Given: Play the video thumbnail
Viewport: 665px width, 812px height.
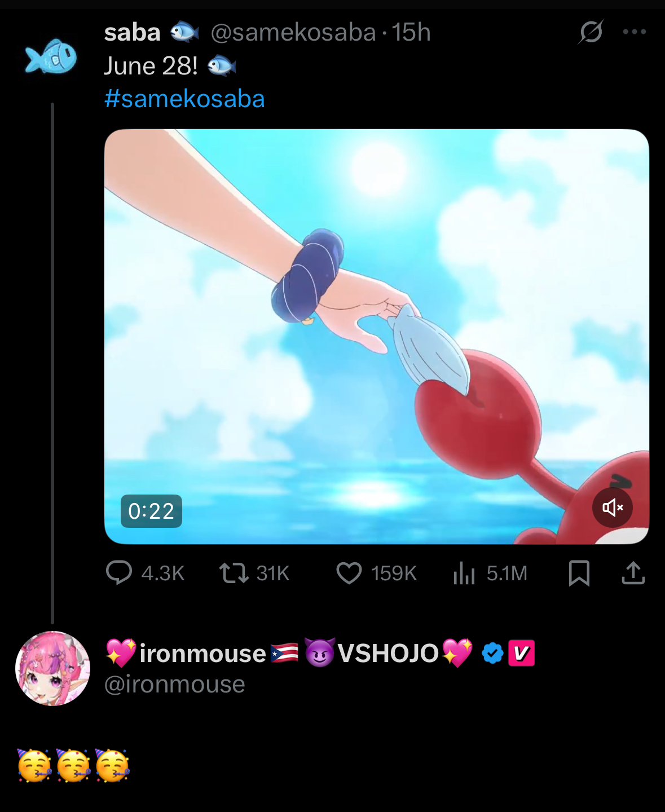Looking at the screenshot, I should (376, 336).
